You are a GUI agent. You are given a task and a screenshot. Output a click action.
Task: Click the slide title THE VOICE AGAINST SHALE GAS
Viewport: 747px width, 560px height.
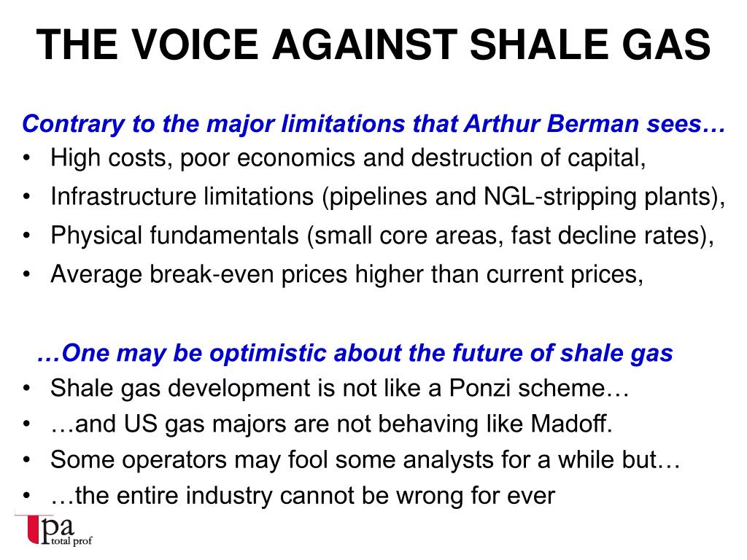373,44
